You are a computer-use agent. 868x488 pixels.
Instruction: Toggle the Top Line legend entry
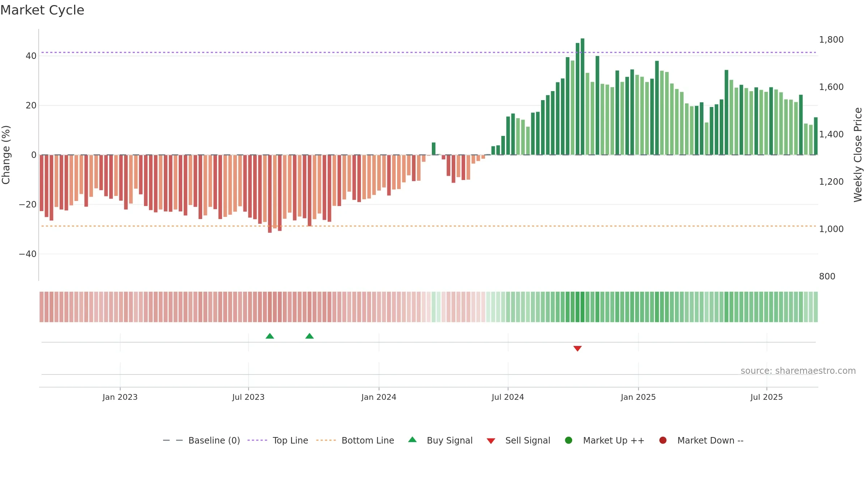[x=278, y=440]
